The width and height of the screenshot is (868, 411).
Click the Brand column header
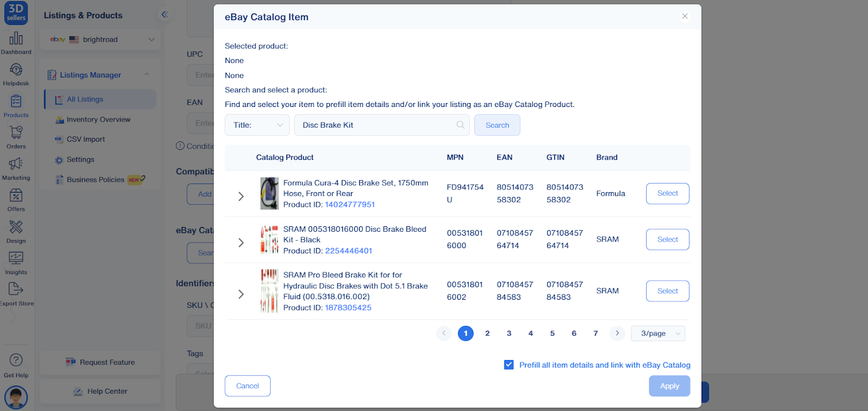coord(607,157)
